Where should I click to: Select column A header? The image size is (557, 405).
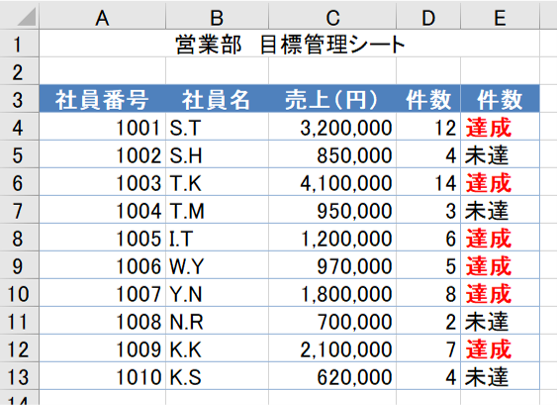(x=102, y=17)
